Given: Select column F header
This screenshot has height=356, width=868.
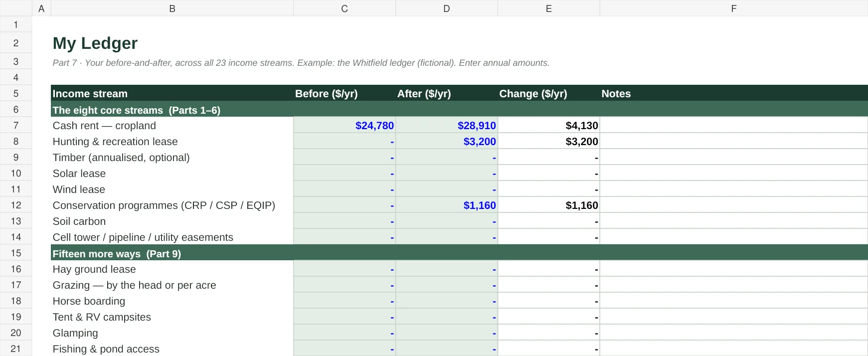Looking at the screenshot, I should (x=734, y=8).
